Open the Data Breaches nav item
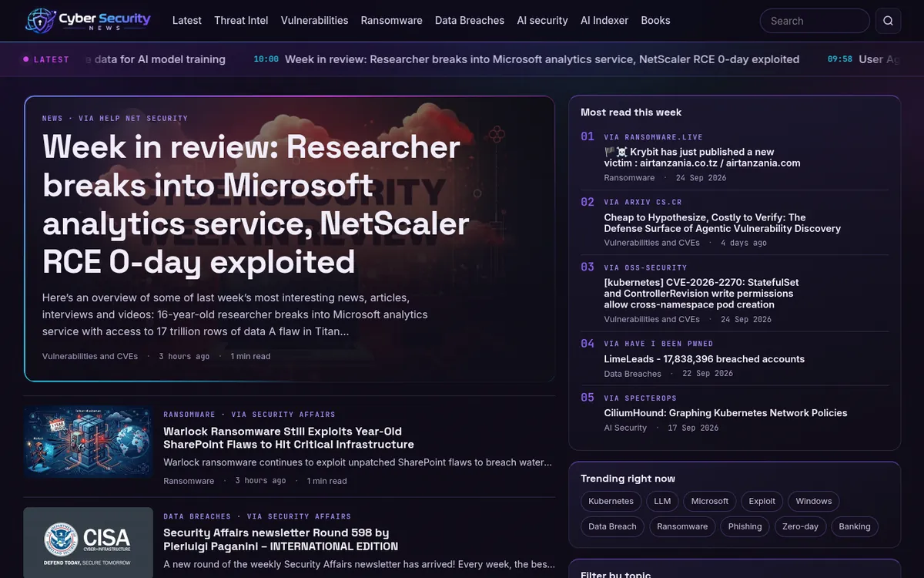The height and width of the screenshot is (578, 924). pos(470,21)
